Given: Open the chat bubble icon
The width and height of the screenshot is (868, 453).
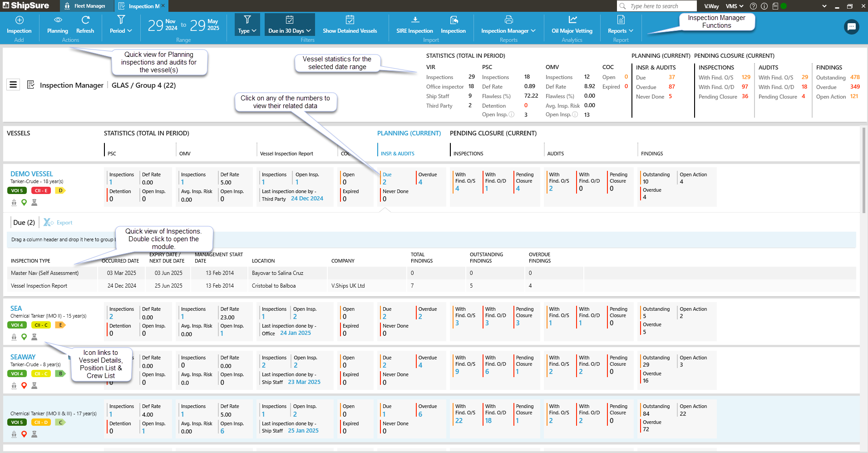Looking at the screenshot, I should point(851,27).
